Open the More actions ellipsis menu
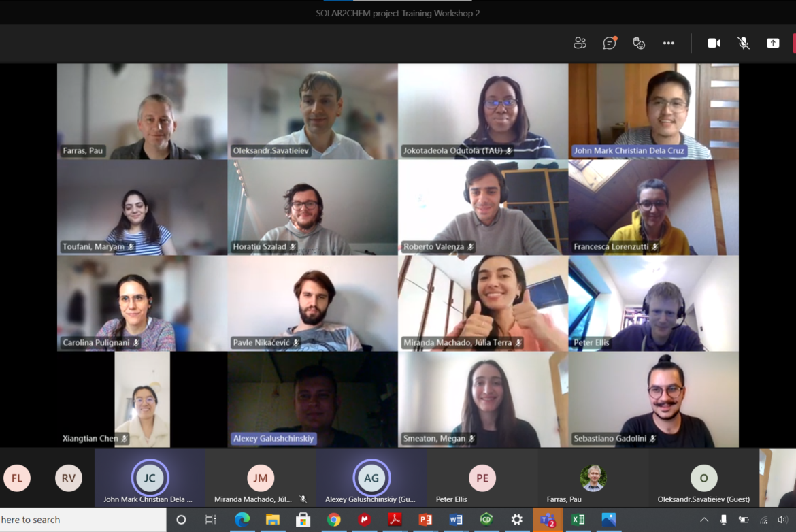796x532 pixels. pyautogui.click(x=669, y=43)
